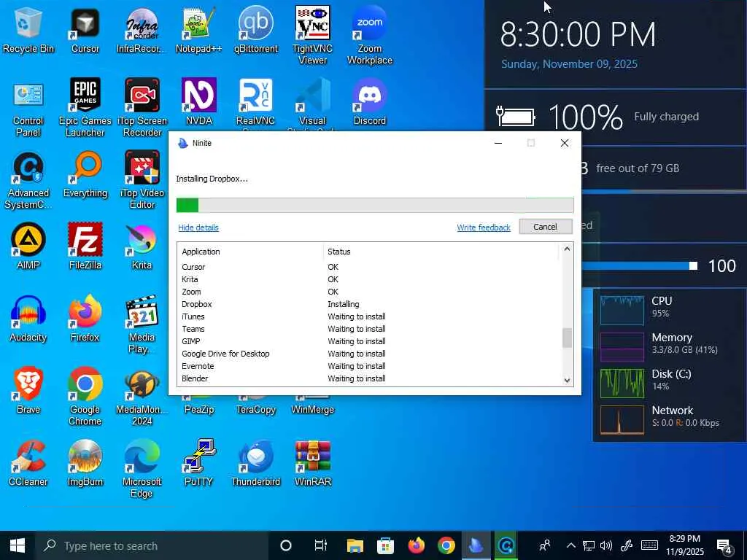Click the Application column header
Image resolution: width=747 pixels, height=560 pixels.
[251, 252]
